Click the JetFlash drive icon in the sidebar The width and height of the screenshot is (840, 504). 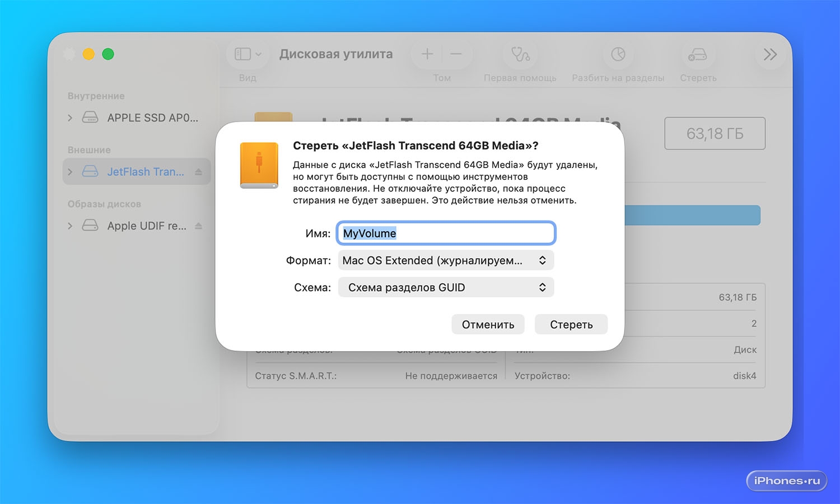(x=90, y=172)
